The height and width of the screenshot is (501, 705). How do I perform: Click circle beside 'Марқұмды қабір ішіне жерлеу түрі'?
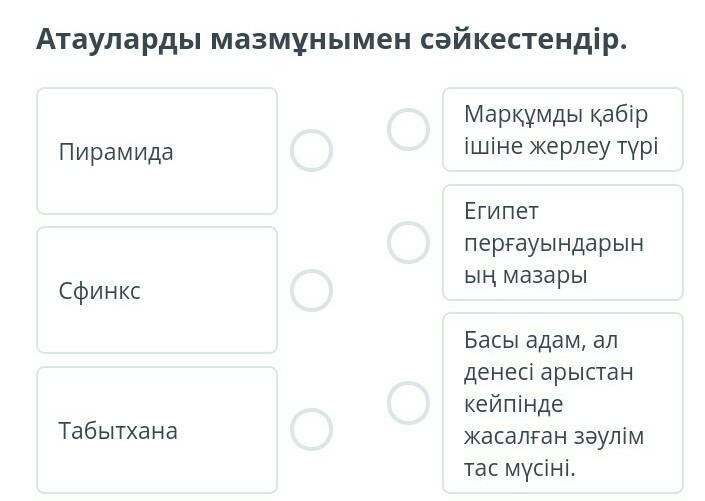(408, 130)
